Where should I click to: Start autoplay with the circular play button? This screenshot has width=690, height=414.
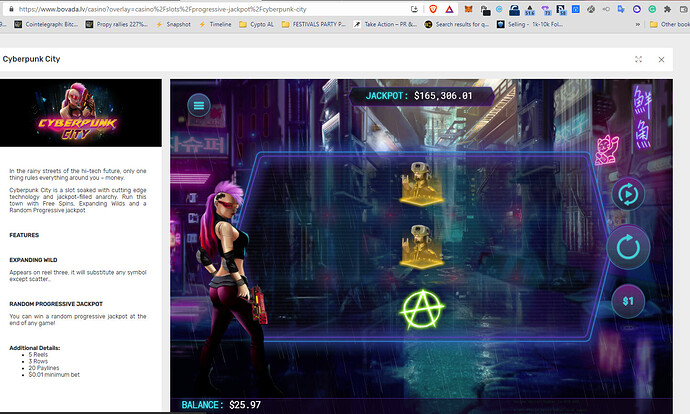628,194
